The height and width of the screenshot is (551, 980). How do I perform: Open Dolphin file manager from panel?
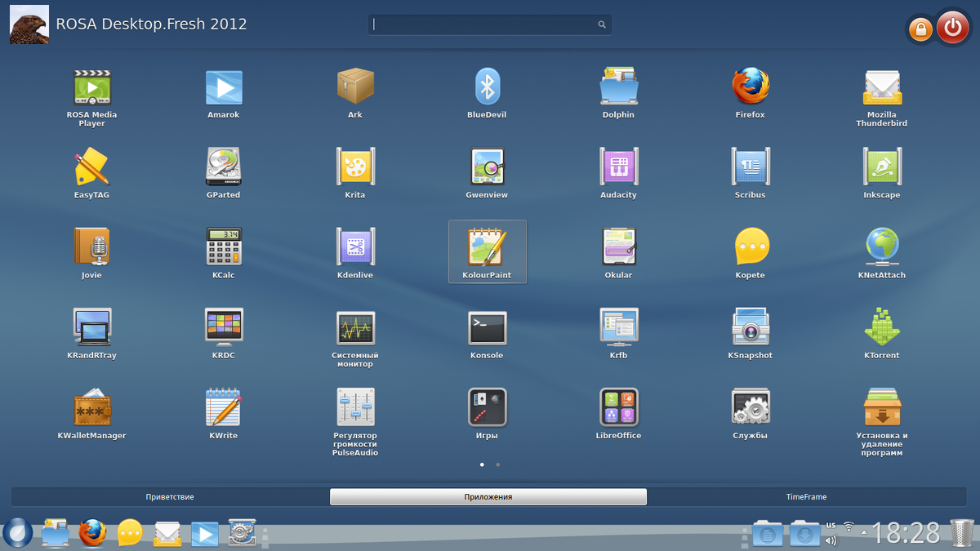56,533
